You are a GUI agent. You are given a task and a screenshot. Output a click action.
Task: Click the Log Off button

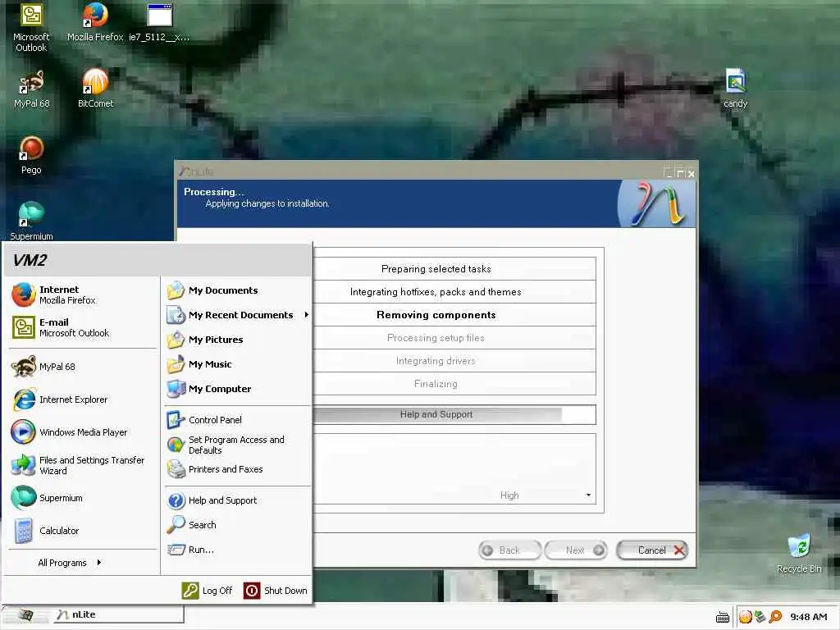coord(208,591)
